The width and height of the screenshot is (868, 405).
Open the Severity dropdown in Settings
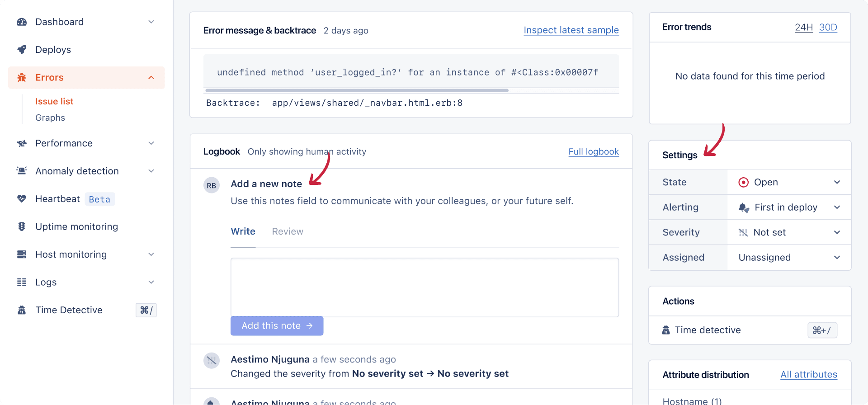click(x=837, y=232)
